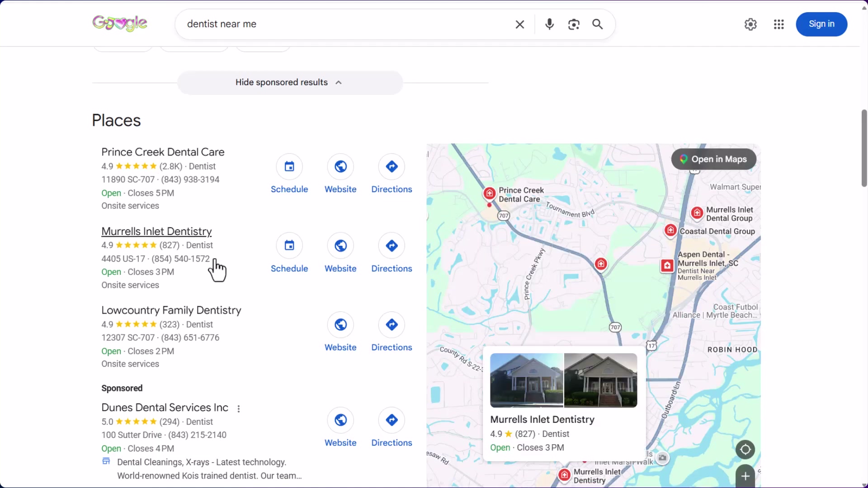This screenshot has height=488, width=868.
Task: Open Dunes Dental Services Inc listing
Action: [x=165, y=408]
